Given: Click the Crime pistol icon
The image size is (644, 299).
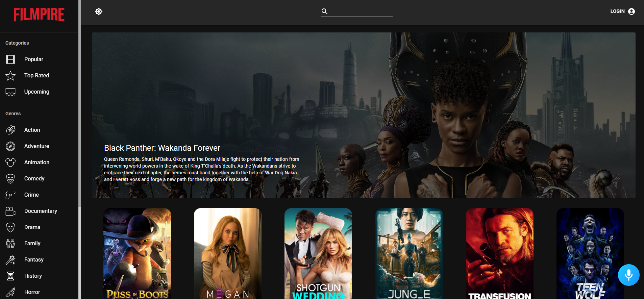Looking at the screenshot, I should 10,195.
